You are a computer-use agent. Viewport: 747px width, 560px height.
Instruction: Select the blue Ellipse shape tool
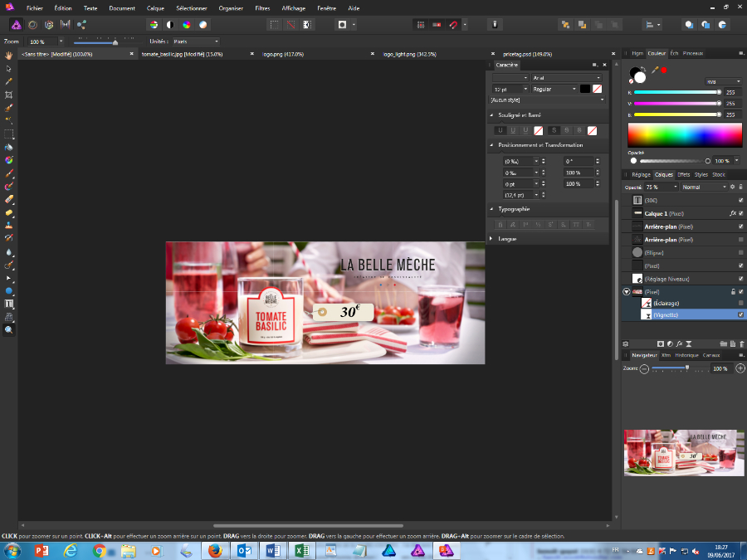click(x=8, y=291)
